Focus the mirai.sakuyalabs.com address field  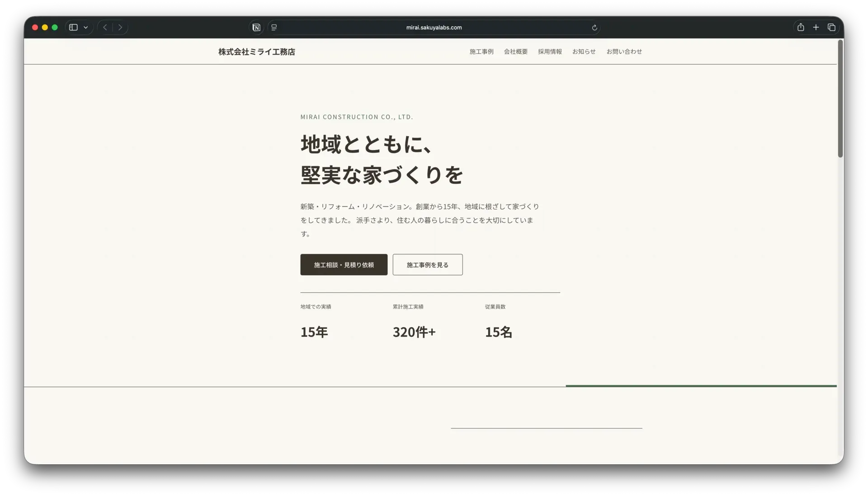[x=434, y=28]
